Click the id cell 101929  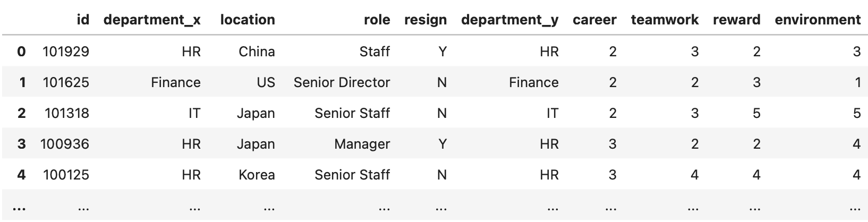66,52
